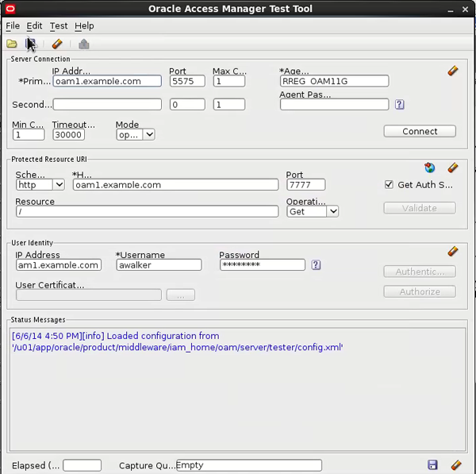The height and width of the screenshot is (474, 476).
Task: Click the Resource path field
Action: coord(148,211)
